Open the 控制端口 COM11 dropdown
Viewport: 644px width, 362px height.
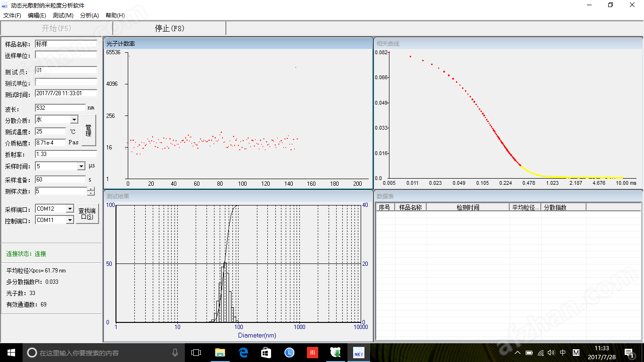click(x=70, y=220)
